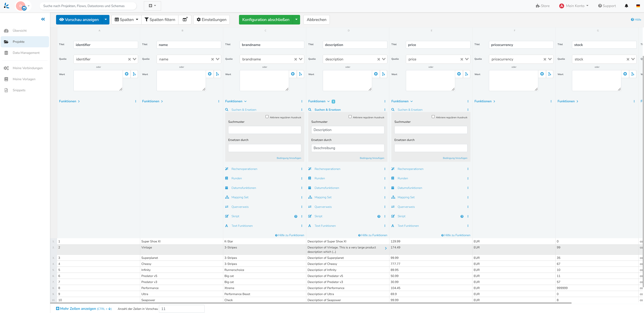Click Mehr Zeilen anzeigen link
Viewport: 644px width, 313px height.
pyautogui.click(x=78, y=308)
